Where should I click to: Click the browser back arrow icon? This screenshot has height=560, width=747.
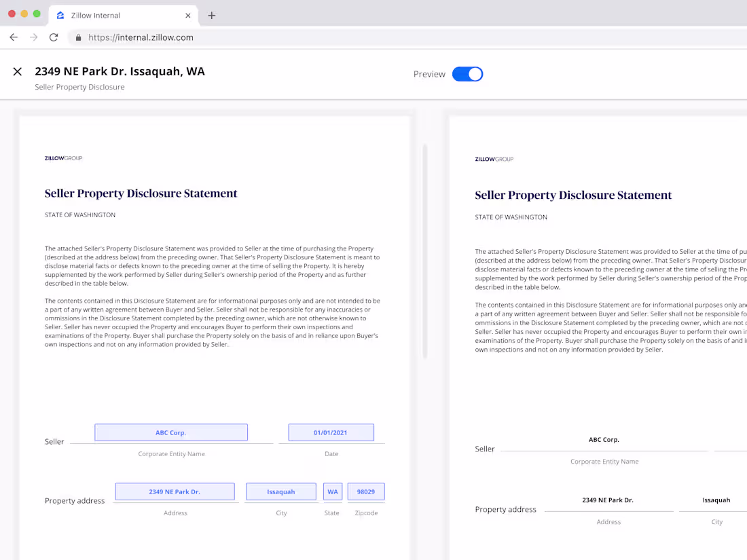click(14, 37)
